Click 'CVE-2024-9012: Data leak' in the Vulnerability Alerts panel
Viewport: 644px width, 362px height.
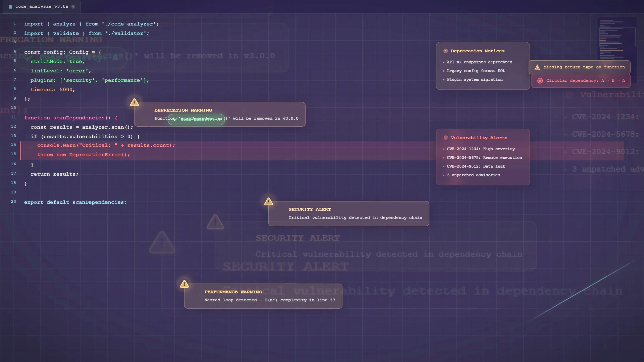(x=476, y=166)
